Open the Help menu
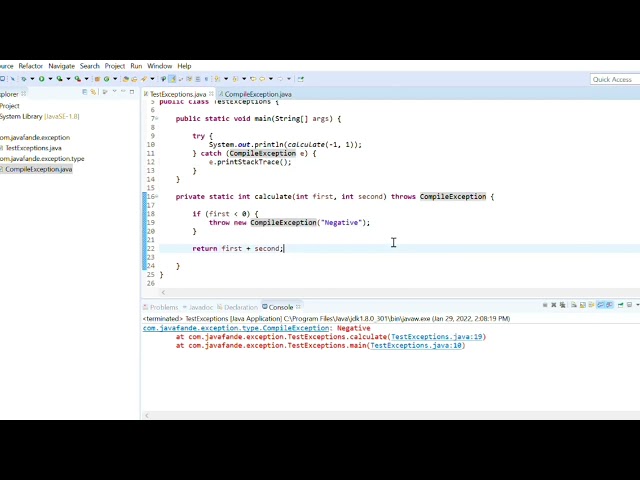Viewport: 640px width, 480px height. (184, 66)
